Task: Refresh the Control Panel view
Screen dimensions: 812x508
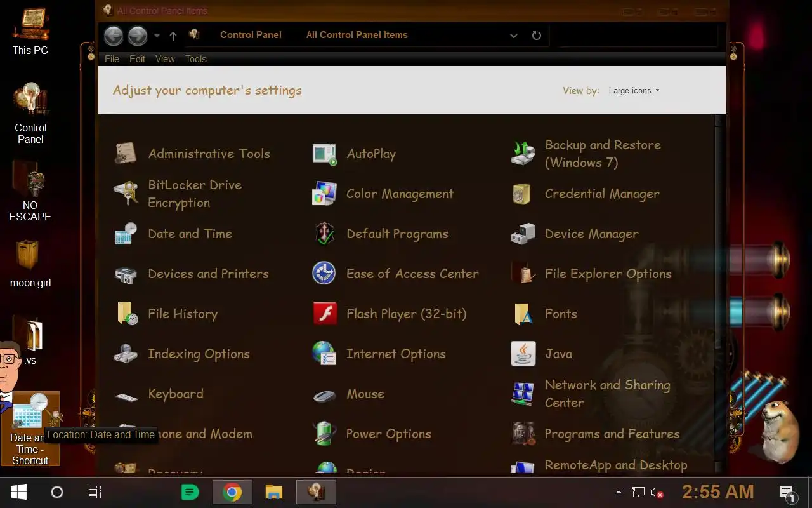Action: tap(537, 36)
